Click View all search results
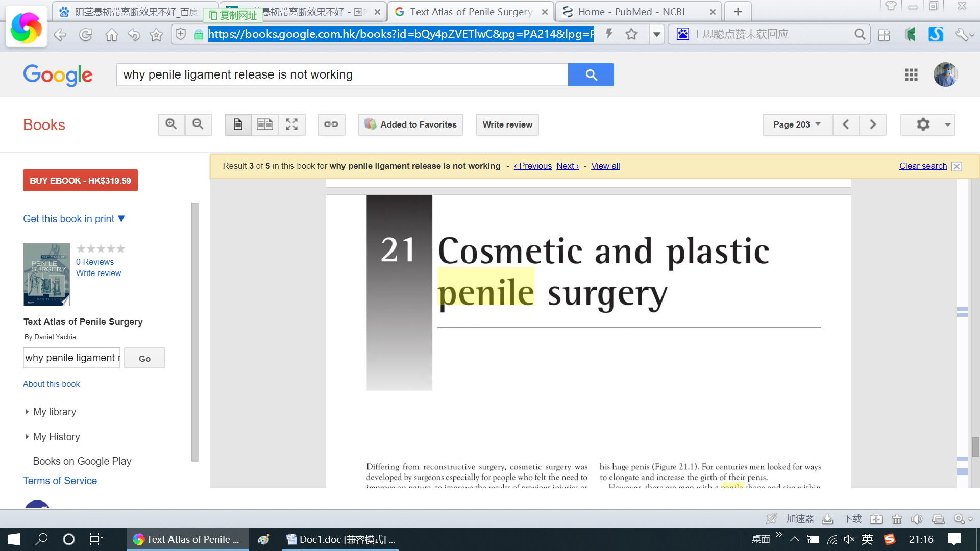The image size is (980, 551). pos(605,166)
